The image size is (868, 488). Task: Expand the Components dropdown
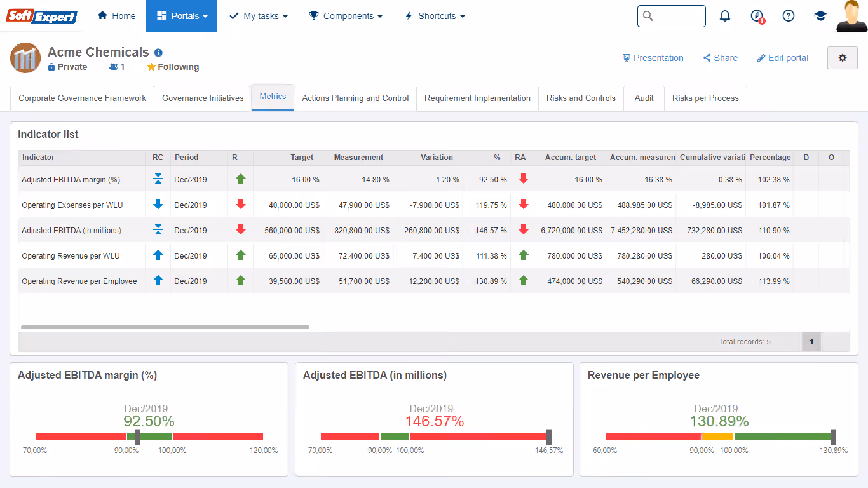(346, 16)
